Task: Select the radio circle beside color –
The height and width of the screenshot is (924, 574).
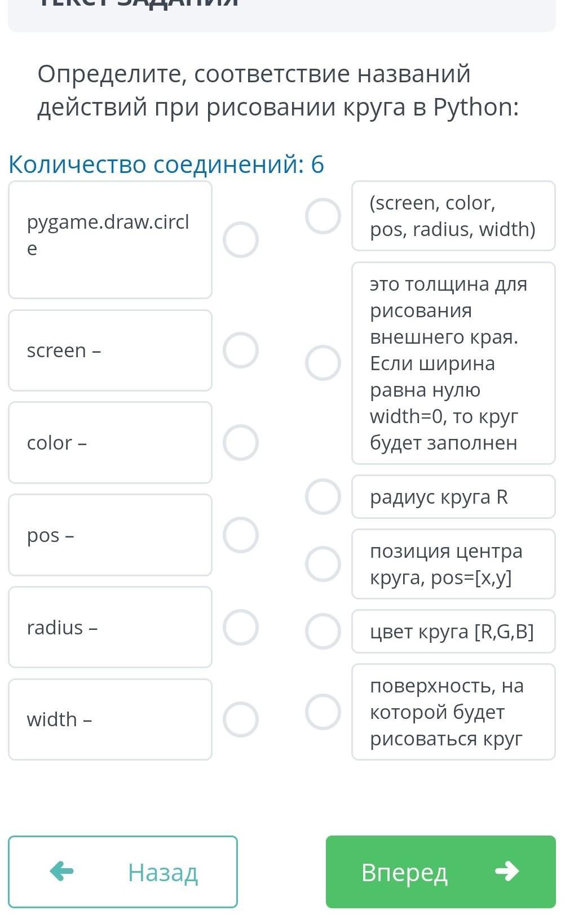Action: pos(241,443)
